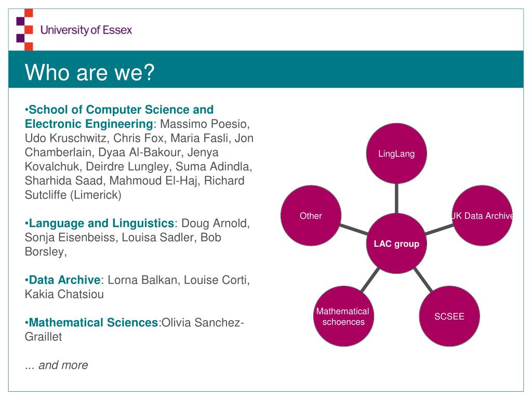The width and height of the screenshot is (532, 399).
Task: Click the name Olivia Sanchez-Graillet
Action: tap(135, 329)
